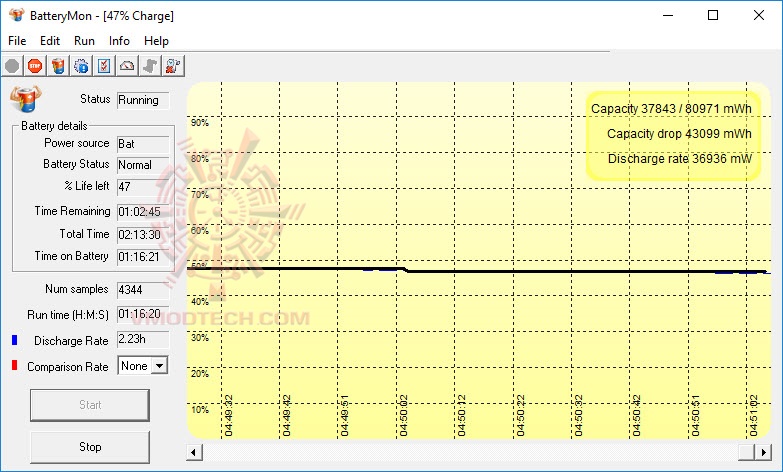Open the Info menu
Screen dimensions: 783x472
[x=119, y=41]
